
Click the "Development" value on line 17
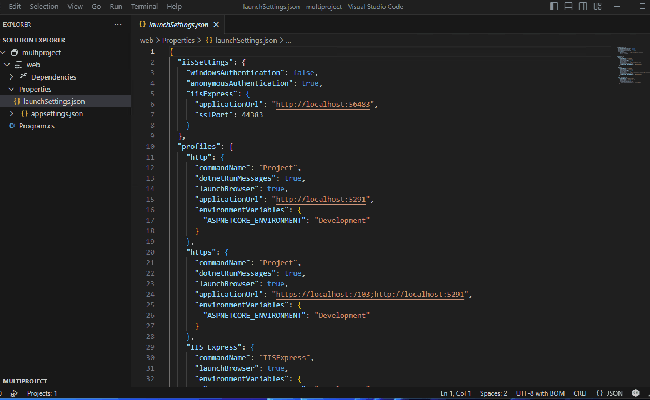point(342,220)
